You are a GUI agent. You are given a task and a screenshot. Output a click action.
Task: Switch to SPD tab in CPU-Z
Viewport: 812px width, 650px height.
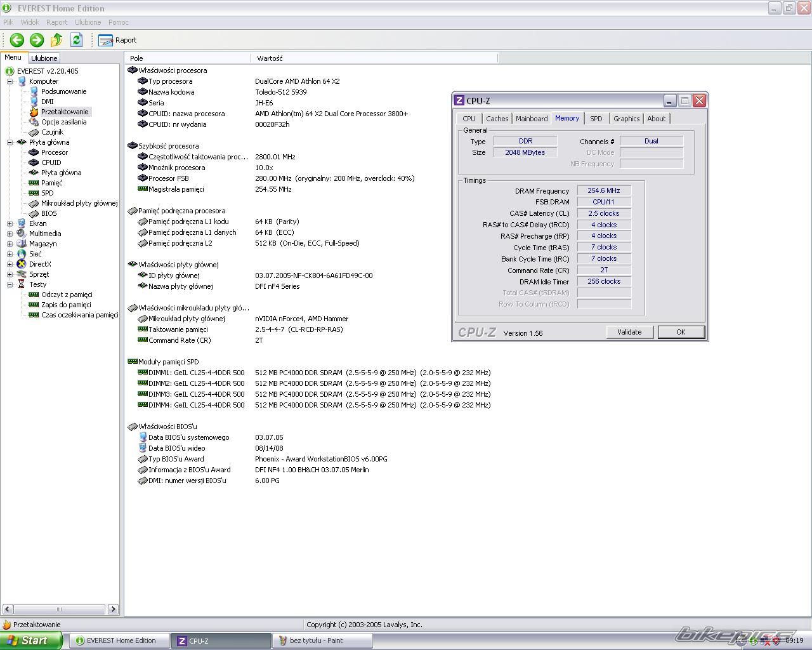tap(596, 119)
